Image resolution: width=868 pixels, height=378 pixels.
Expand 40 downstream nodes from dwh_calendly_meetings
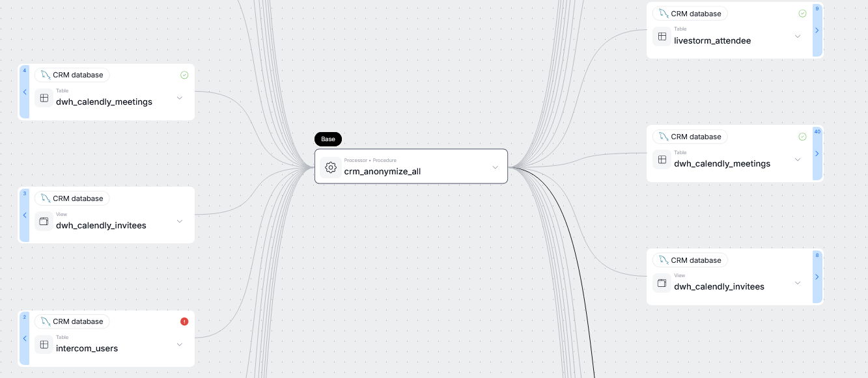[817, 154]
